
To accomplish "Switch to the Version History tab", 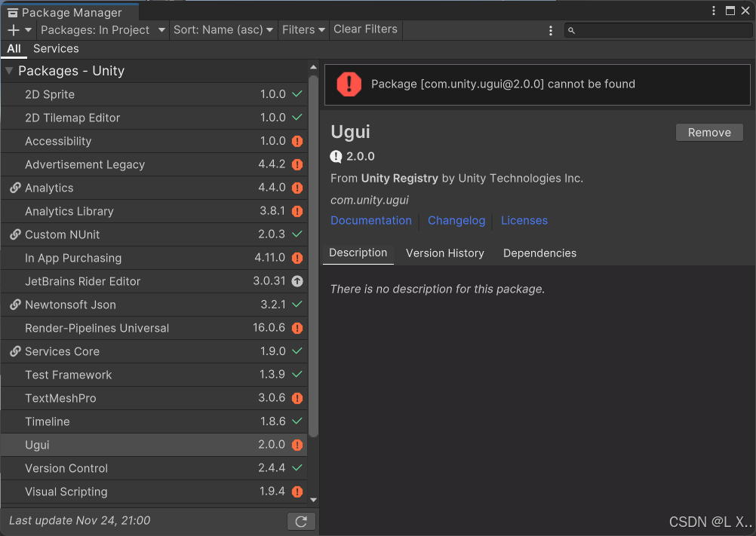I will click(445, 253).
